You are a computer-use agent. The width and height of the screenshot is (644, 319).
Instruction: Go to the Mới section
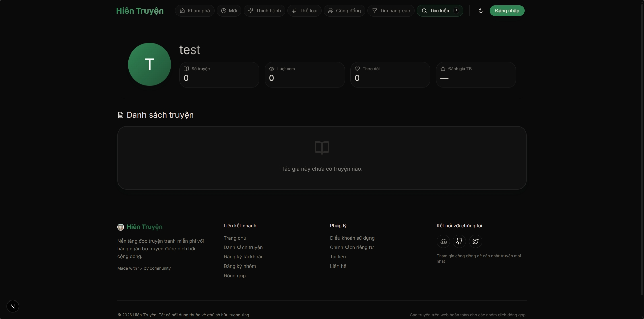click(x=229, y=11)
